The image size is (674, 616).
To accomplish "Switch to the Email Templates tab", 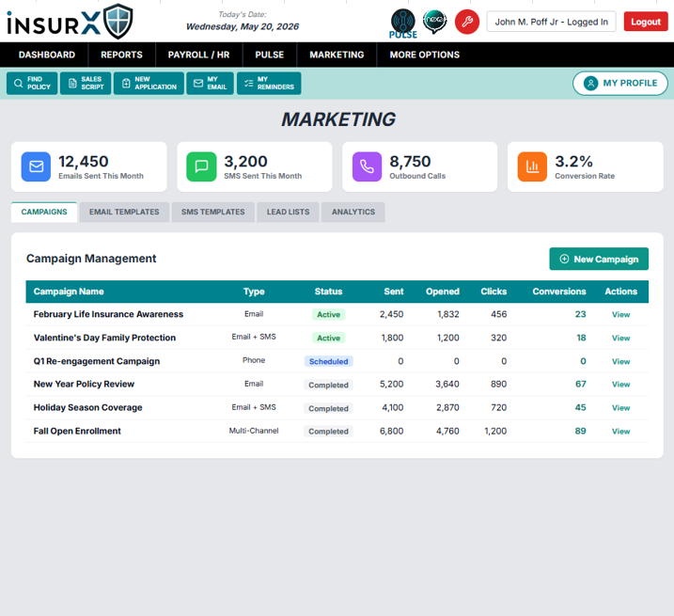I will coord(124,212).
